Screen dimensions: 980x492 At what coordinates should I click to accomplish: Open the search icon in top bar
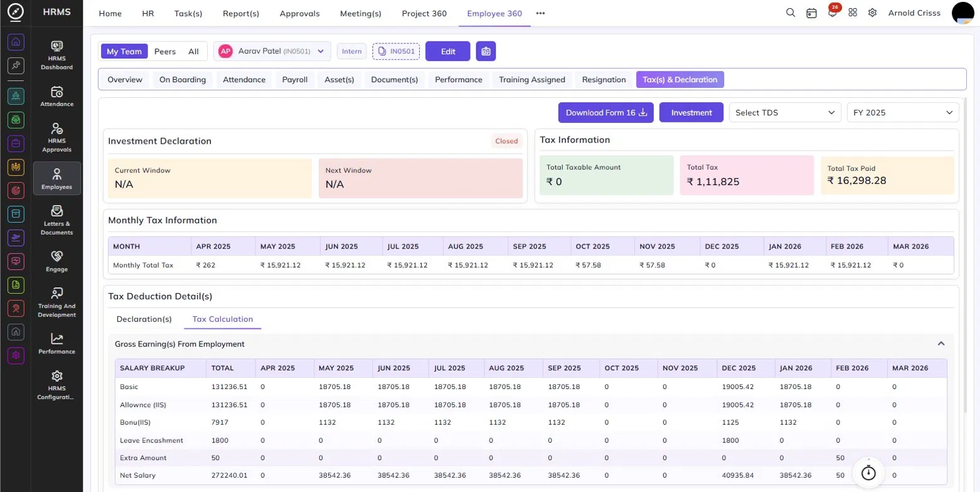791,13
